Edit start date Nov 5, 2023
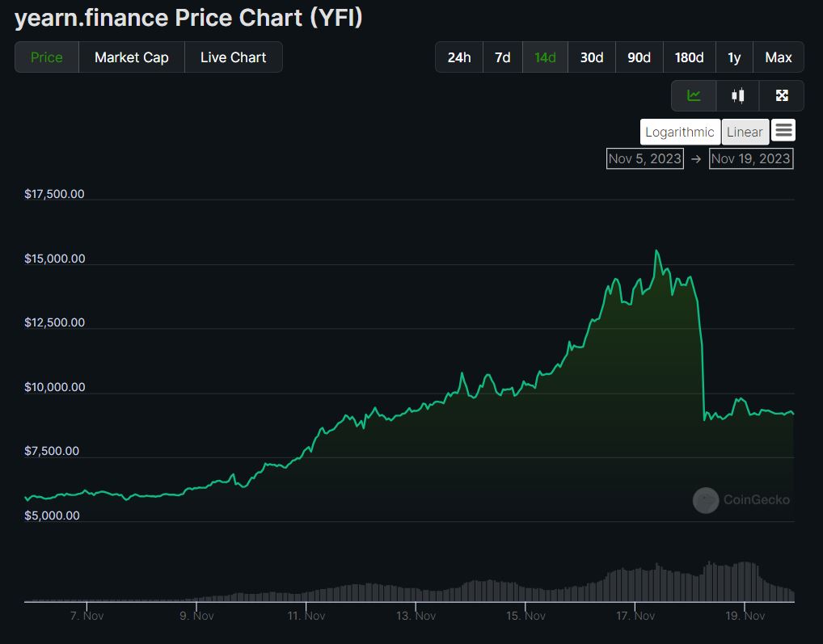 [x=645, y=158]
